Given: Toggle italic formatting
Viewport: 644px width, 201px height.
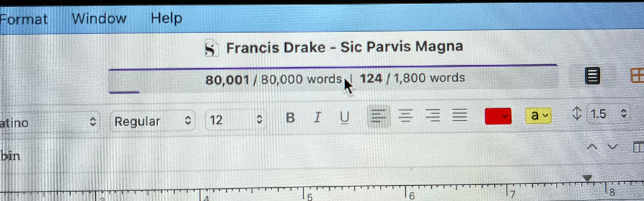Looking at the screenshot, I should click(x=317, y=117).
